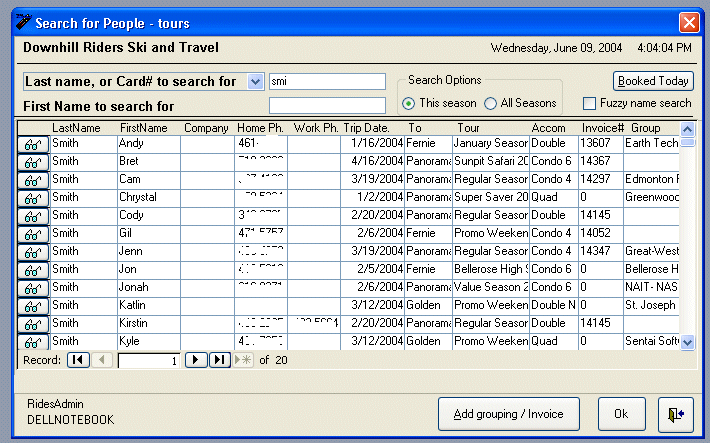The image size is (710, 443).
Task: Open details glasses icon for Katlin Smith
Action: click(x=33, y=306)
